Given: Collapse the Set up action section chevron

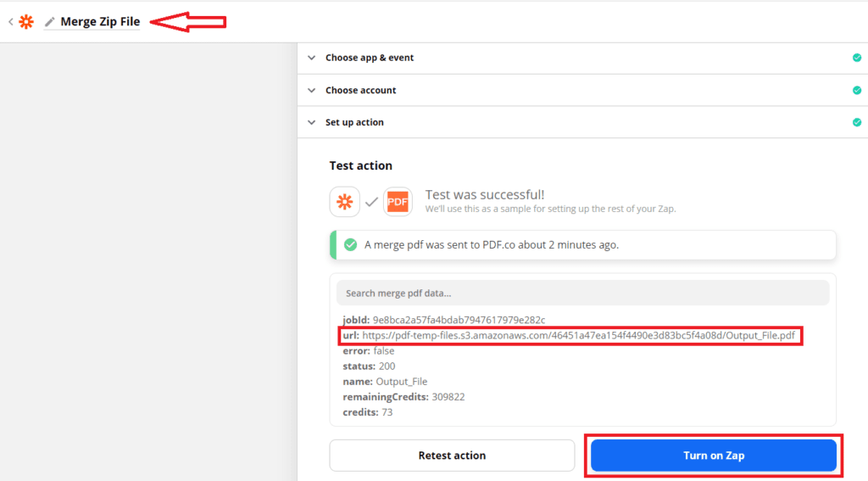Looking at the screenshot, I should [x=311, y=122].
